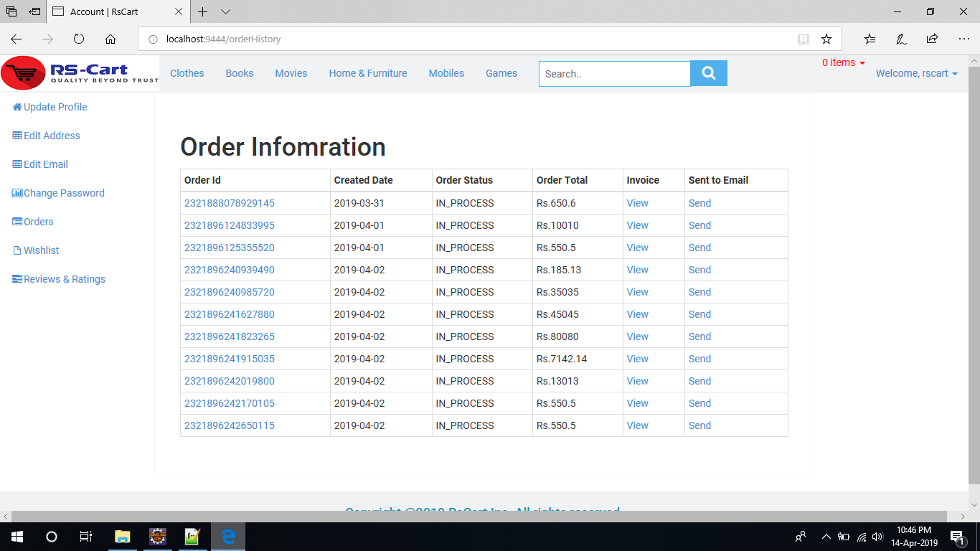Open the reading view icon
The width and height of the screenshot is (980, 551).
[804, 39]
